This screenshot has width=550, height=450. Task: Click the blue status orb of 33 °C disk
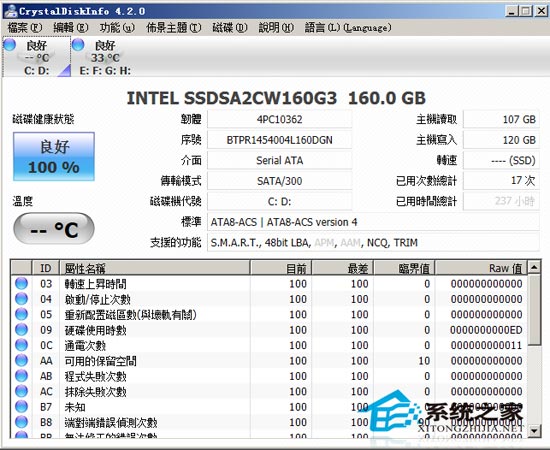tap(78, 45)
